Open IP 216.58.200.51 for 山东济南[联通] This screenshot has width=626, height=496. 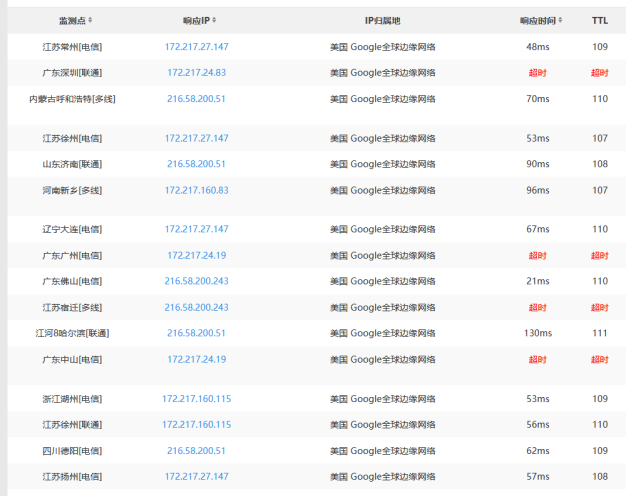pyautogui.click(x=196, y=164)
